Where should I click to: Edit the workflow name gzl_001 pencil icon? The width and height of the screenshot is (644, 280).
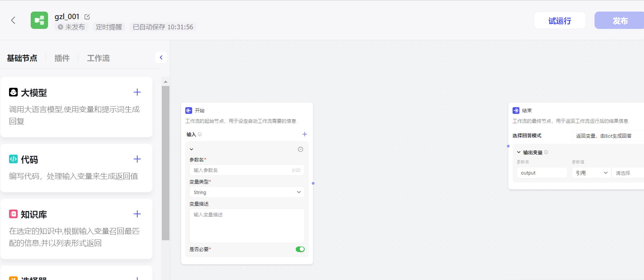point(87,17)
